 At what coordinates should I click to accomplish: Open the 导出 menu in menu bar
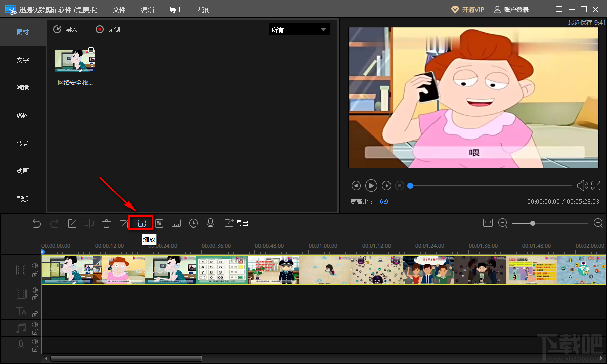[x=176, y=10]
